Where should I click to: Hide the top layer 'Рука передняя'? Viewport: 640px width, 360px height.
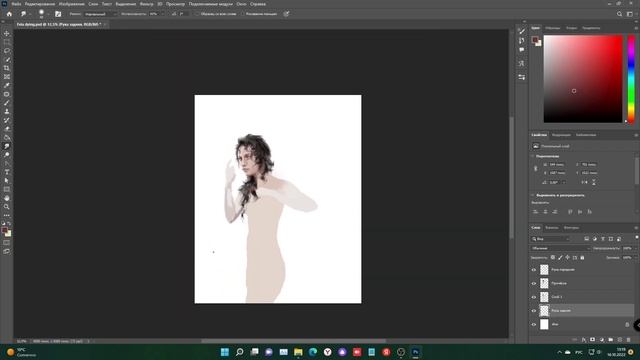click(533, 270)
